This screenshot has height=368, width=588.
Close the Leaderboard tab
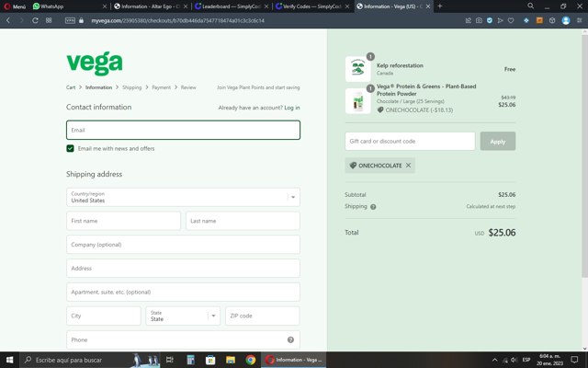point(266,6)
